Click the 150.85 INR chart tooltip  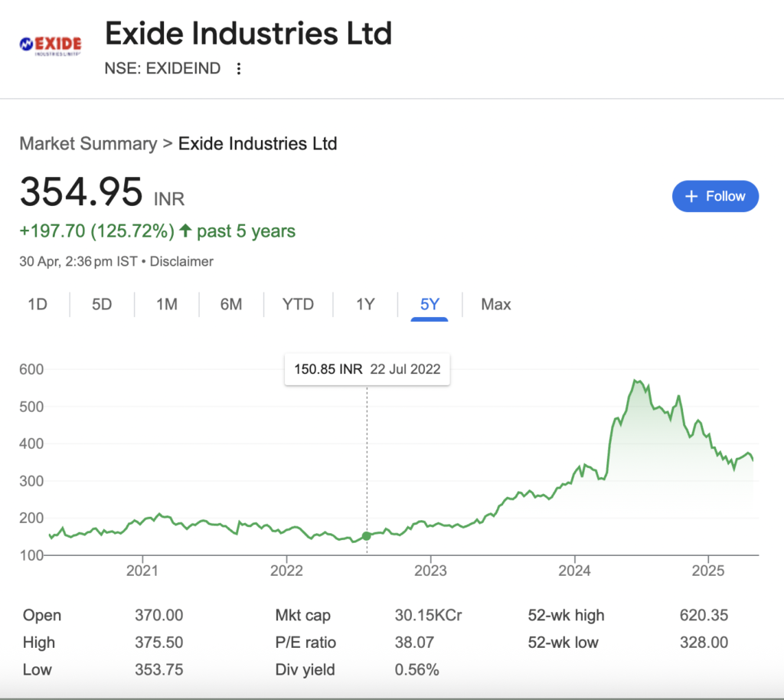[367, 369]
